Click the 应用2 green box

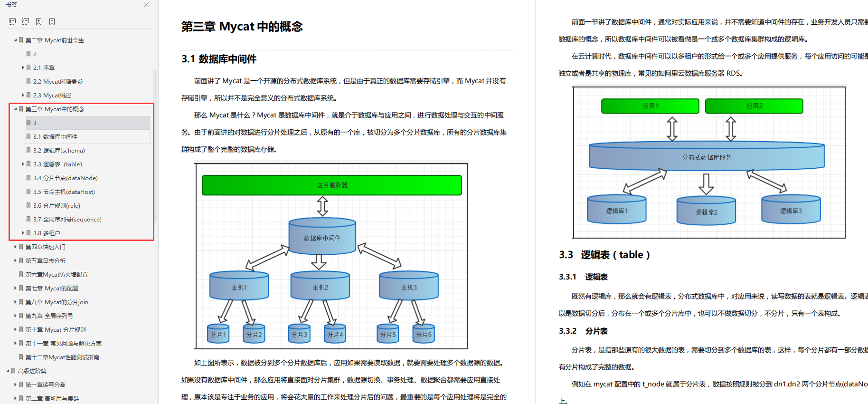click(755, 106)
